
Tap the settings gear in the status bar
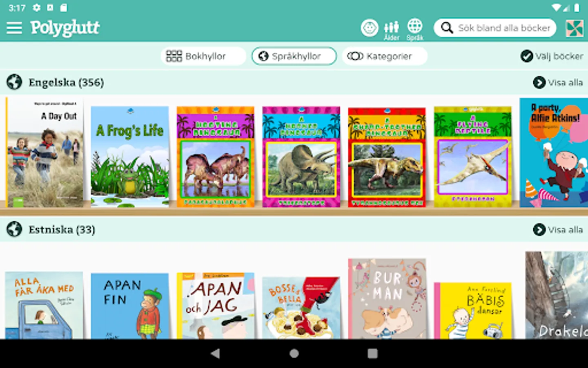point(36,7)
